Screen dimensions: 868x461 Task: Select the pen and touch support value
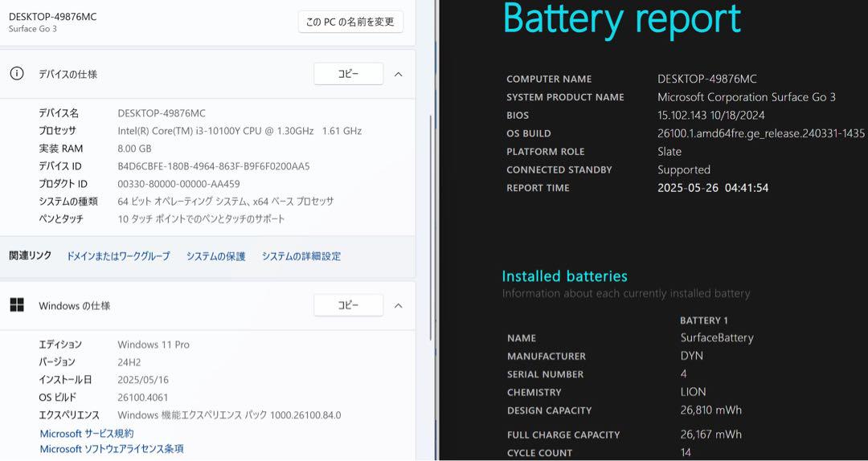[x=202, y=219]
